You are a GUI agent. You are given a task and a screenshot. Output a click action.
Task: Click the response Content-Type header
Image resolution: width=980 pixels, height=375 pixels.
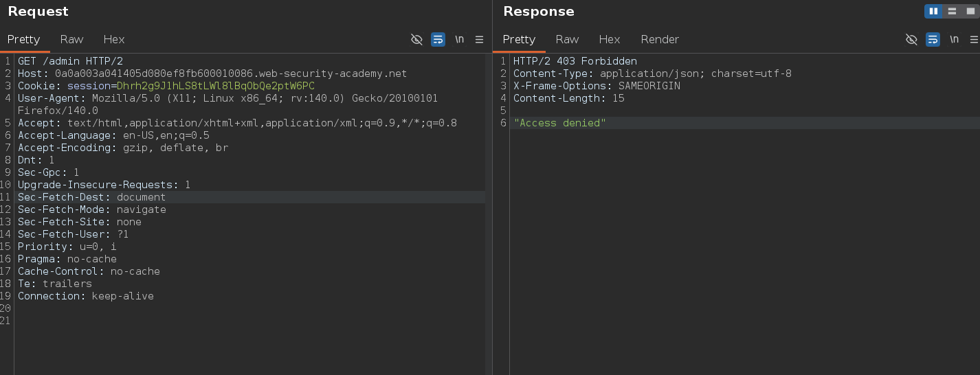pyautogui.click(x=652, y=73)
